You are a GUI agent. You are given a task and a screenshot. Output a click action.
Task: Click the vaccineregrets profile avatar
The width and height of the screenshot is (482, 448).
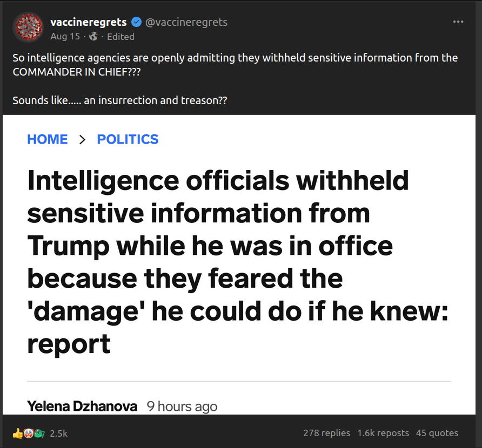pos(28,28)
